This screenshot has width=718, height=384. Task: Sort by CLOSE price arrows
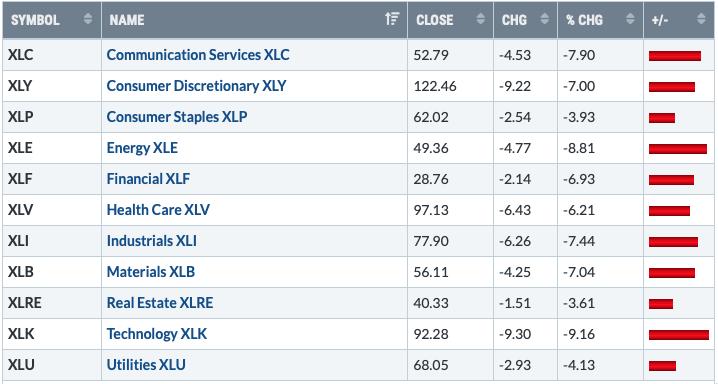pyautogui.click(x=480, y=19)
